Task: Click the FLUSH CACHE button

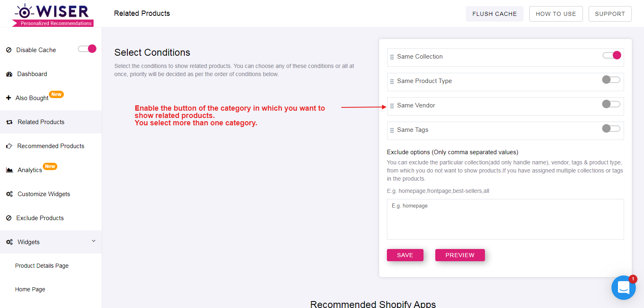Action: tap(495, 14)
